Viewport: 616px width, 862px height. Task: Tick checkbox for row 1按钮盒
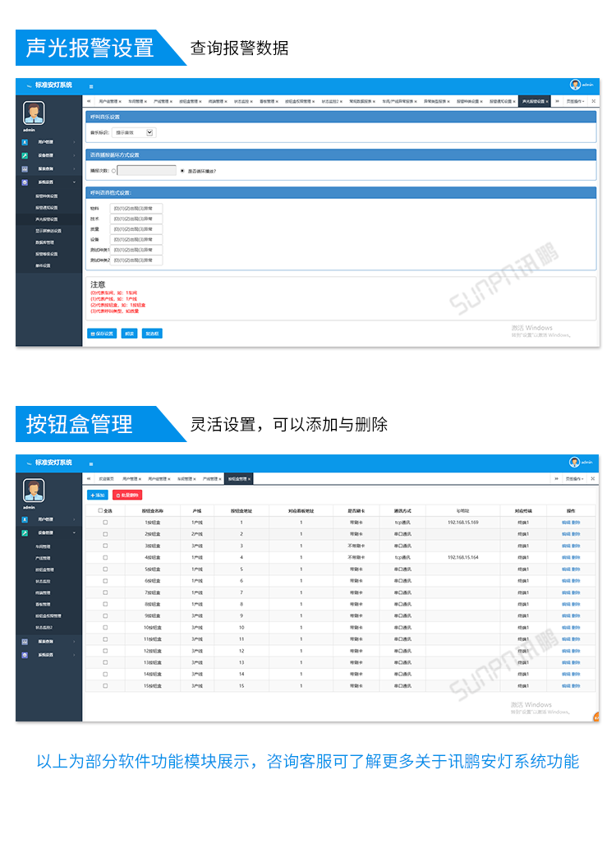coord(105,523)
